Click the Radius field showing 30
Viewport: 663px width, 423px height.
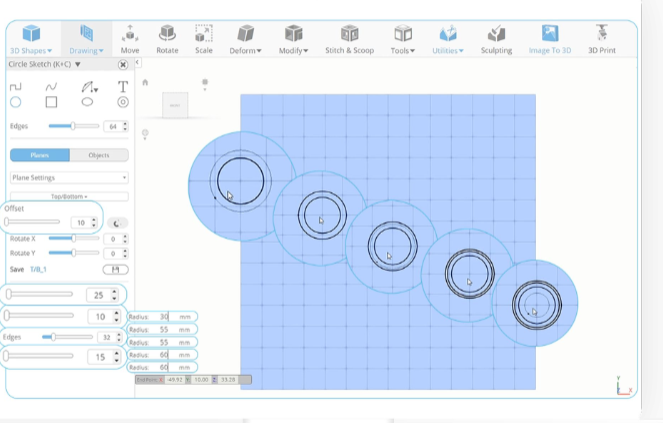[x=162, y=316]
